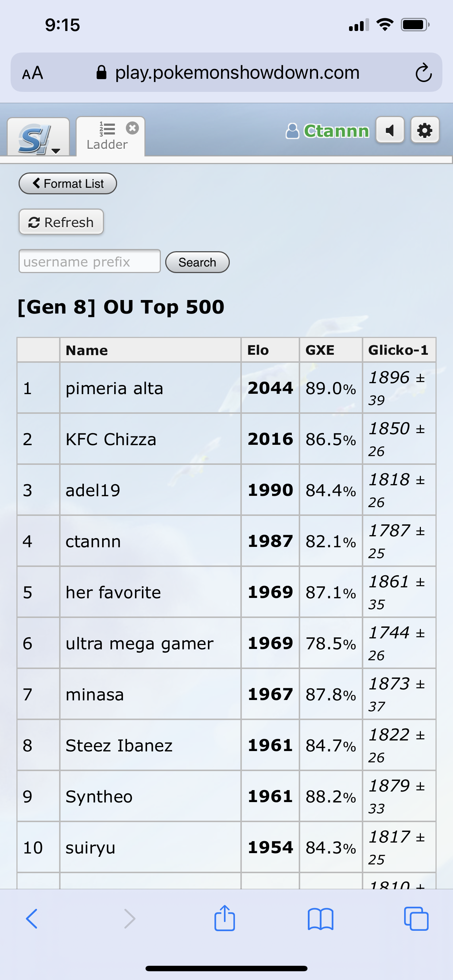The width and height of the screenshot is (453, 980).
Task: Toggle sound with the speaker icon
Action: [390, 131]
